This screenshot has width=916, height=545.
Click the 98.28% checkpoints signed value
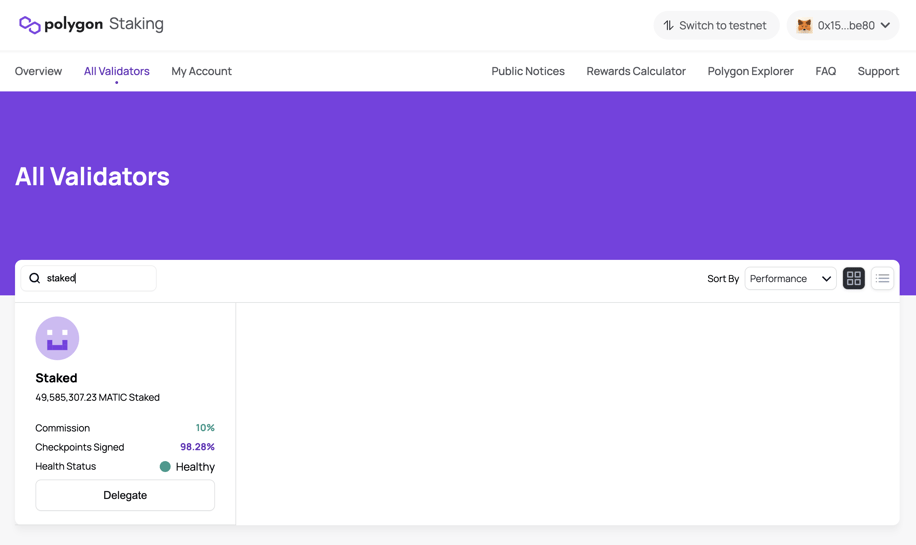197,447
